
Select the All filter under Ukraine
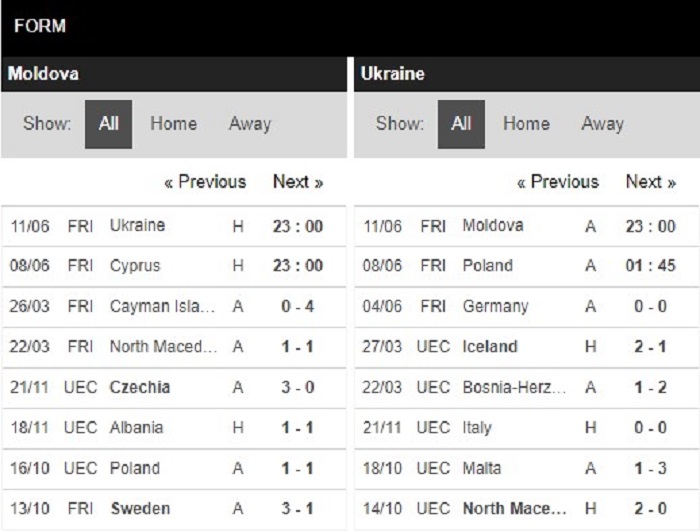click(461, 124)
